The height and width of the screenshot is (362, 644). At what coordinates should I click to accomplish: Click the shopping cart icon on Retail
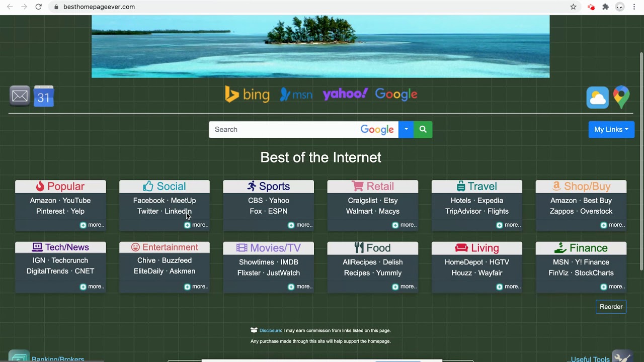tap(358, 186)
